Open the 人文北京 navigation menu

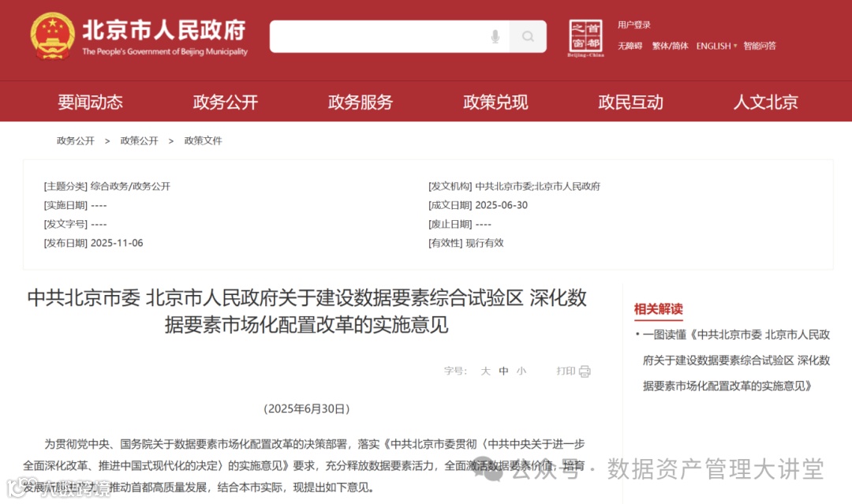765,102
